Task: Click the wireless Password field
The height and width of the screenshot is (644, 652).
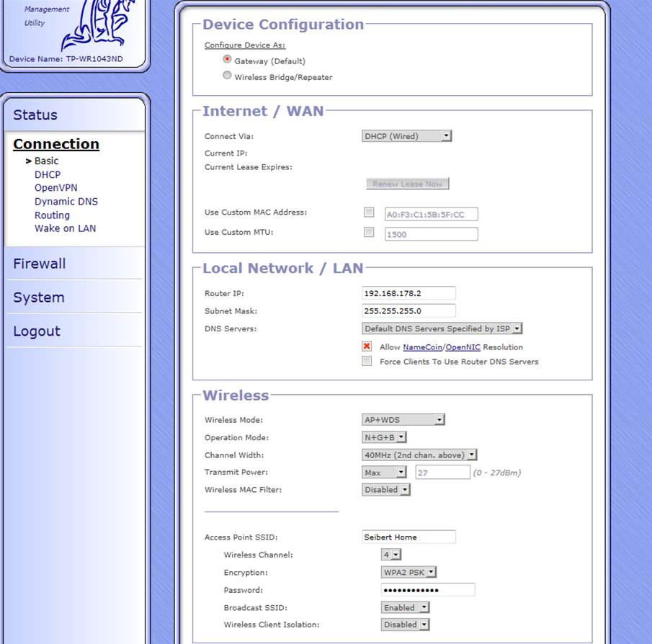Action: [428, 590]
